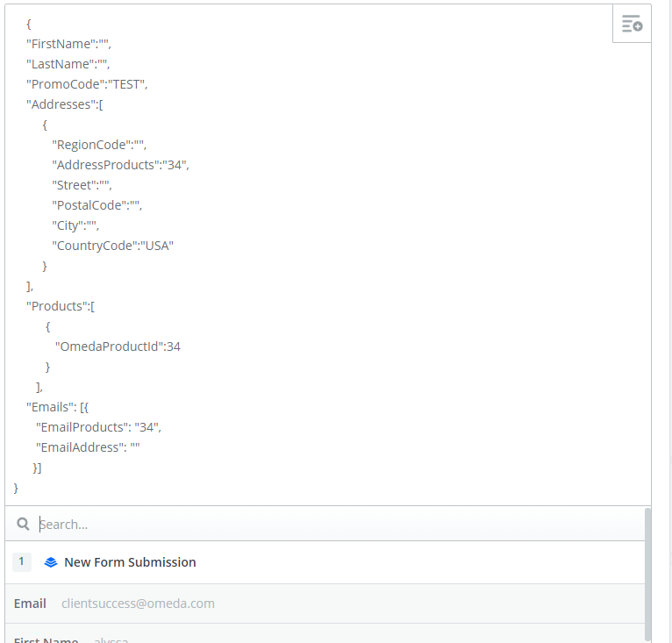
Task: Click the EmailProducts line in JSON
Action: (98, 427)
